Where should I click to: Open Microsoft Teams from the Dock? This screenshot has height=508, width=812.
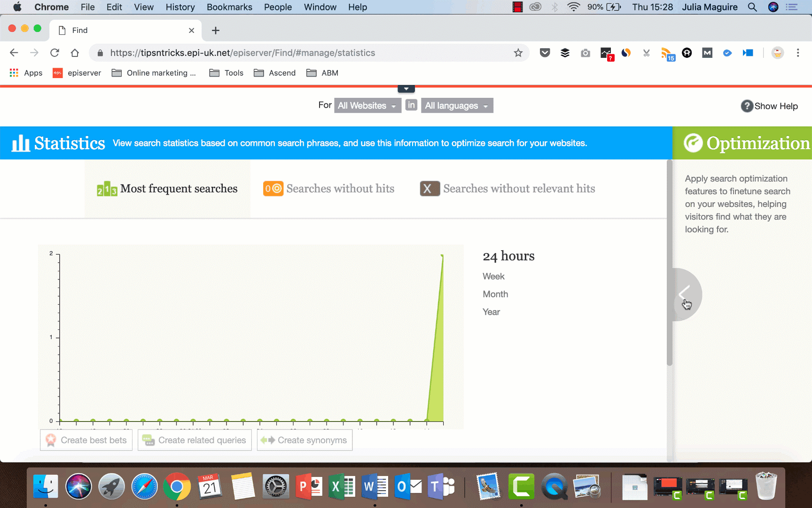(x=441, y=487)
